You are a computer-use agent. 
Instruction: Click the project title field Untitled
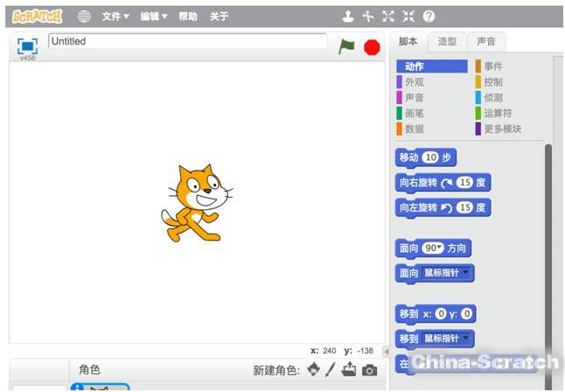coord(187,41)
